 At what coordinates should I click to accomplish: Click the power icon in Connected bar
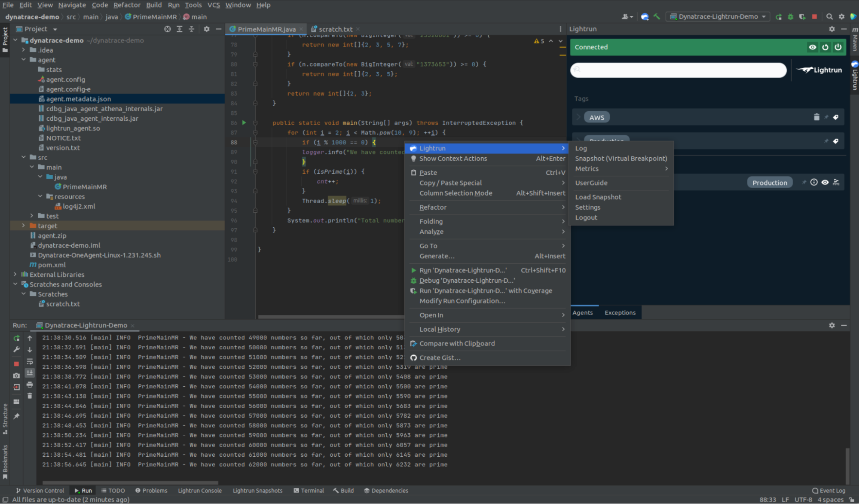click(x=838, y=47)
